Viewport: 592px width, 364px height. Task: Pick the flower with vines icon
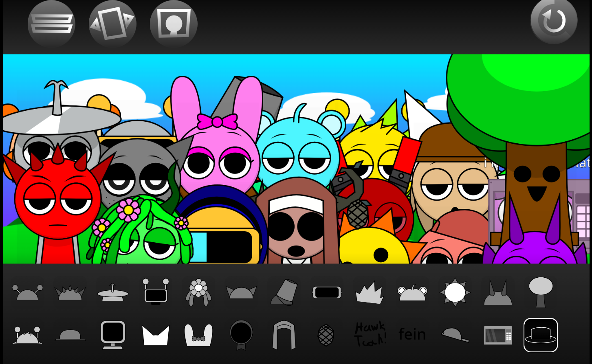click(x=198, y=292)
